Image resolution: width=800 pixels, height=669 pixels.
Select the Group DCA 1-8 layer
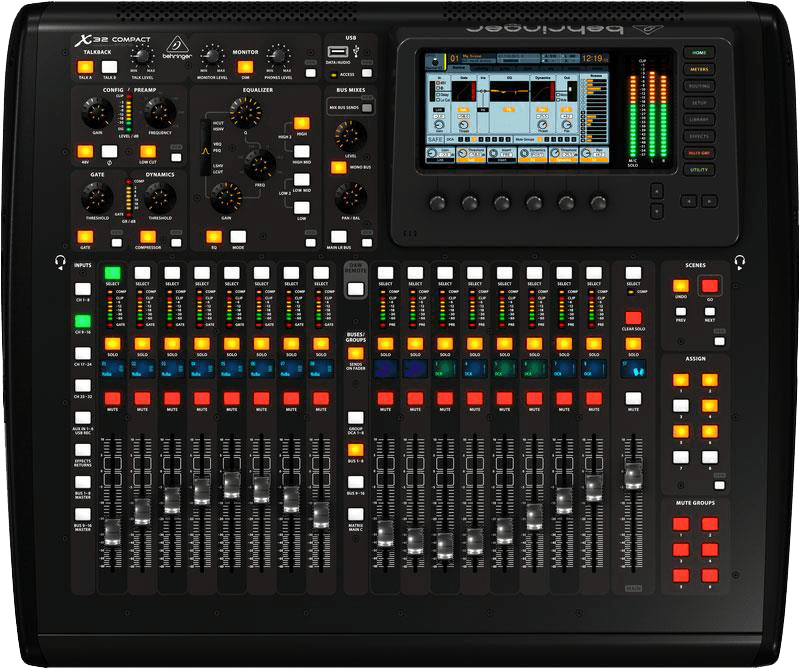pos(356,418)
